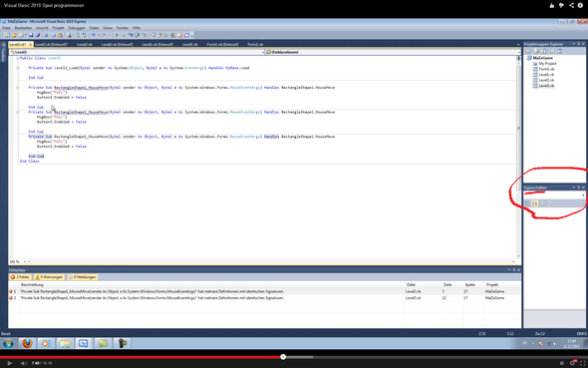The height and width of the screenshot is (368, 588).
Task: Mute the video with the speaker icon
Action: (24, 363)
